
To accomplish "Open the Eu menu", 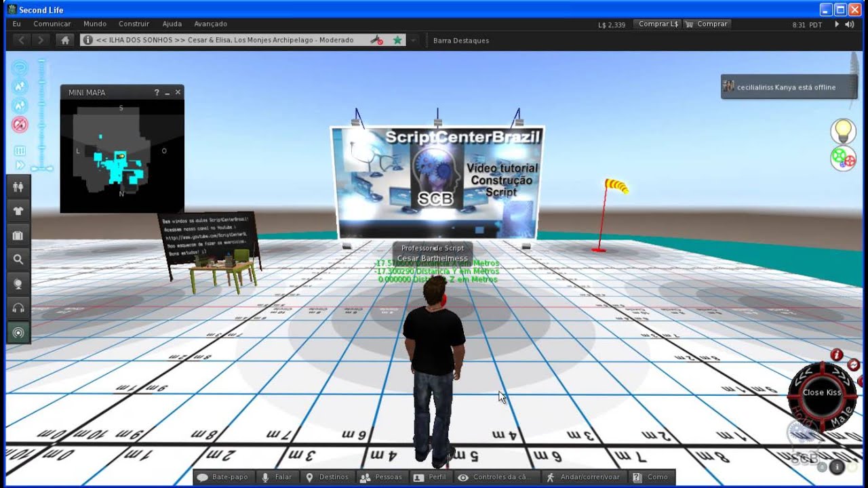I will pos(17,24).
